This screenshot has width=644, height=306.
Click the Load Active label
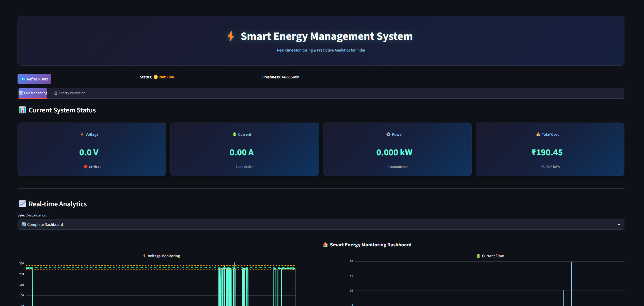tap(245, 167)
